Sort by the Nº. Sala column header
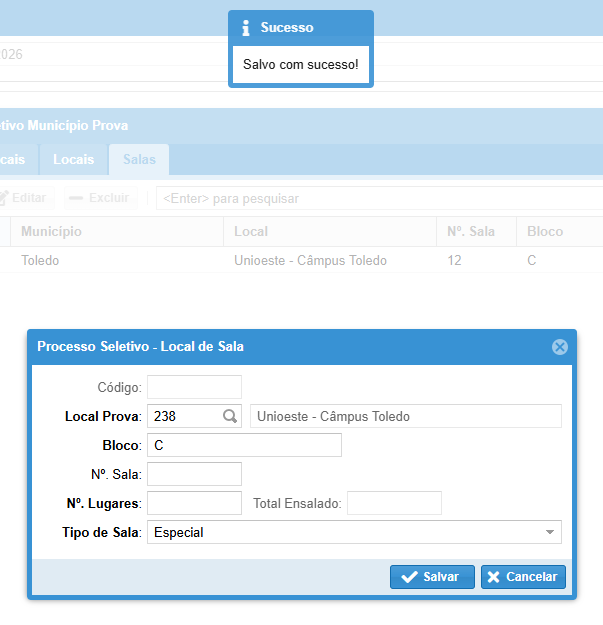This screenshot has width=603, height=625. pos(471,231)
